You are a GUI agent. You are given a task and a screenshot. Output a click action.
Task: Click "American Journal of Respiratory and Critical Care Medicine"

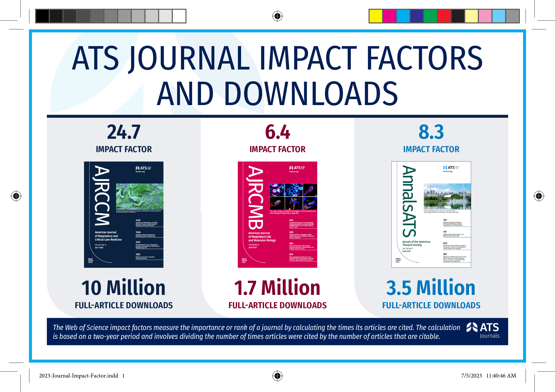click(x=108, y=236)
